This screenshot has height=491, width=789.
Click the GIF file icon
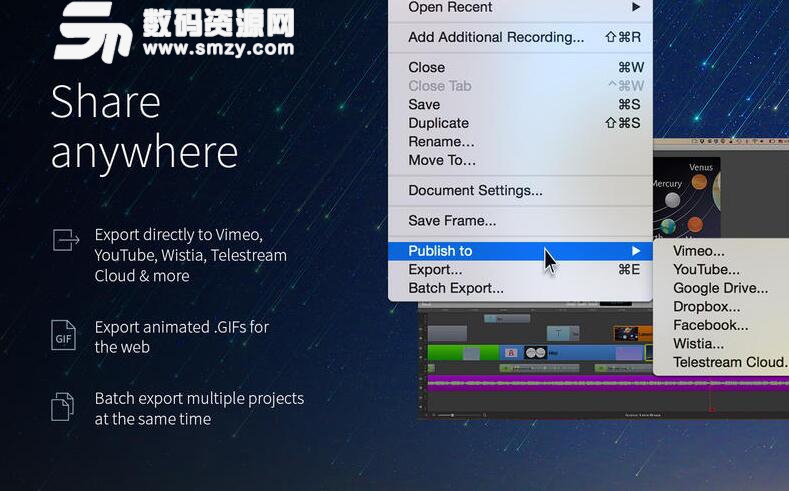[64, 334]
